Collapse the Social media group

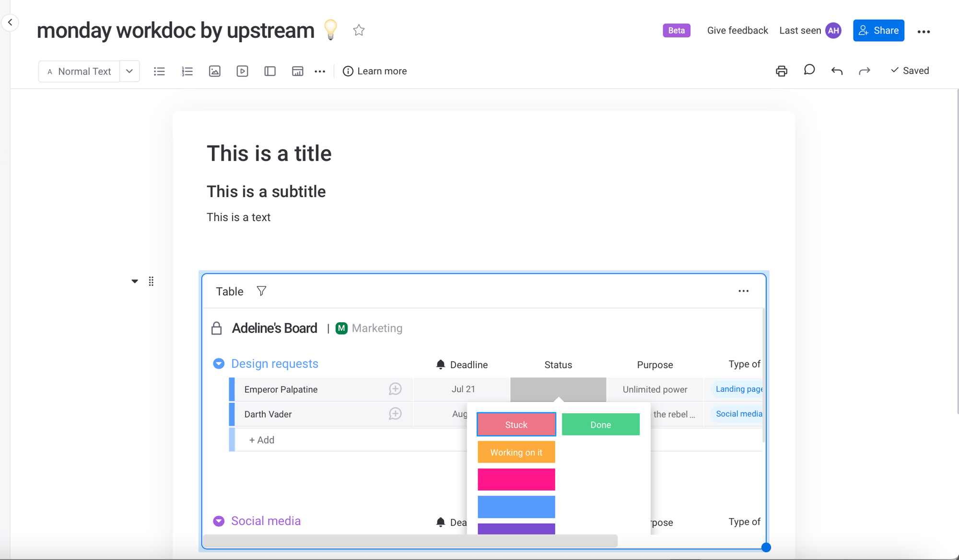218,521
